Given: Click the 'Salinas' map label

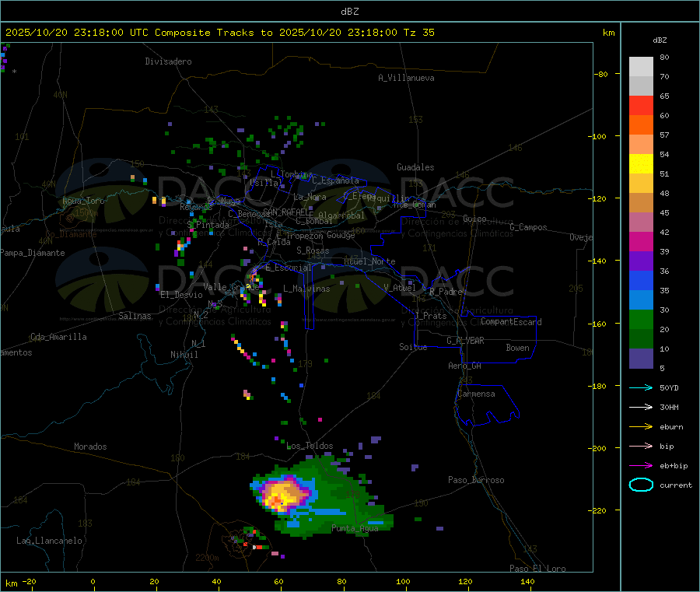Looking at the screenshot, I should point(135,316).
